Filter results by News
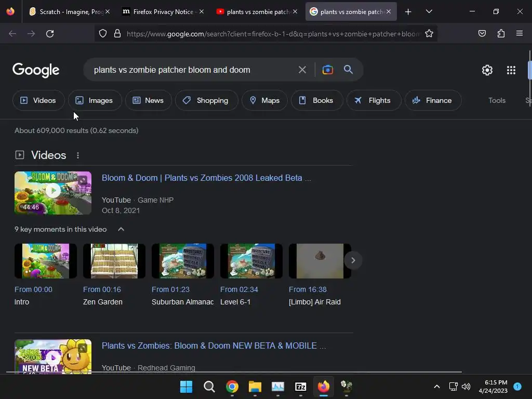The height and width of the screenshot is (399, 532). 148,100
